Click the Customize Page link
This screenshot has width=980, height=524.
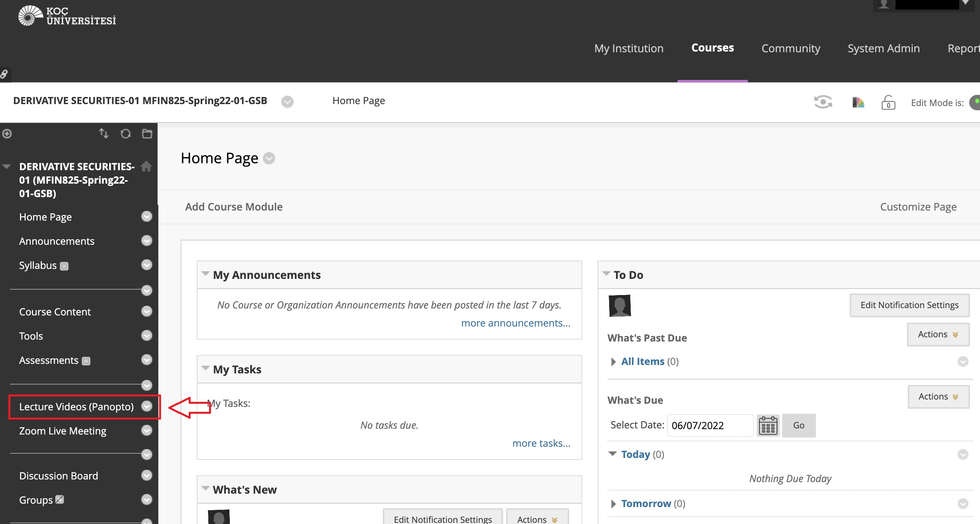[x=919, y=207]
